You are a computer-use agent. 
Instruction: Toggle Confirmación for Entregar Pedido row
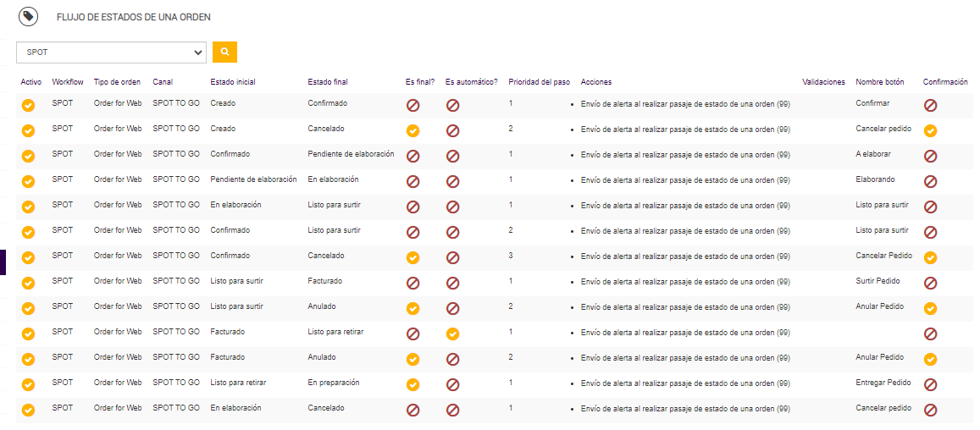click(930, 385)
